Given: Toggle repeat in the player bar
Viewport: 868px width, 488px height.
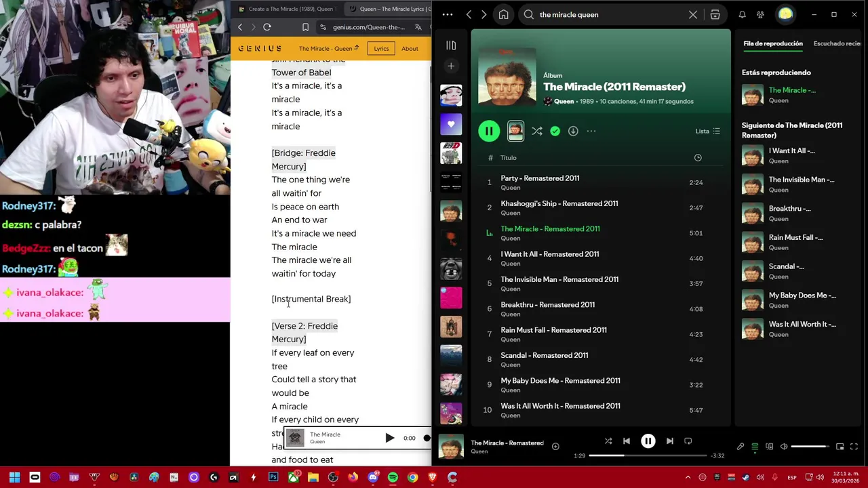Looking at the screenshot, I should tap(688, 441).
